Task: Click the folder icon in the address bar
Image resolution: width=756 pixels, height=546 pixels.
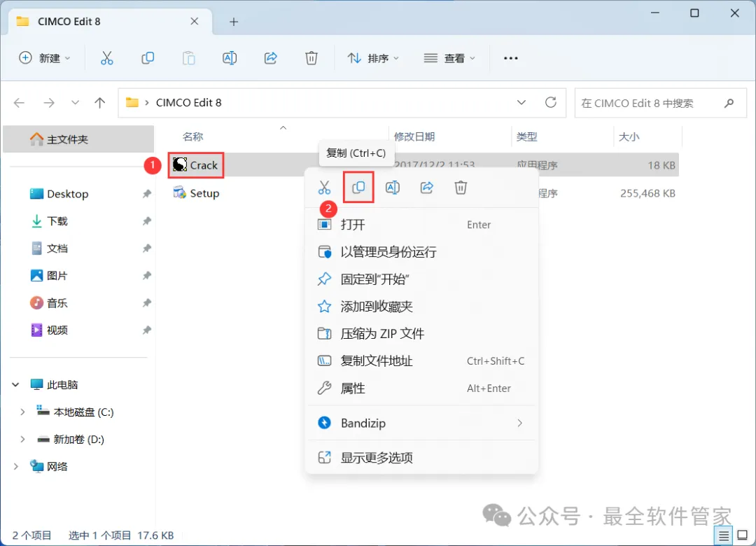Action: point(132,102)
